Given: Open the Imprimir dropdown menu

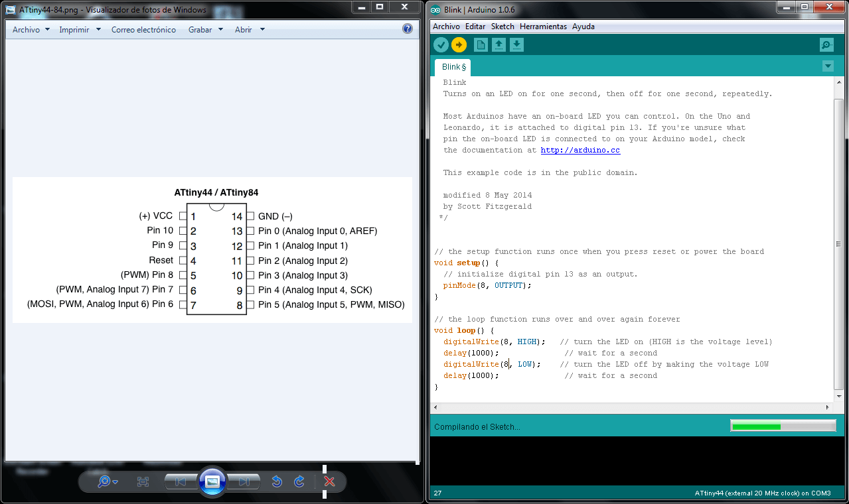Looking at the screenshot, I should coord(80,30).
